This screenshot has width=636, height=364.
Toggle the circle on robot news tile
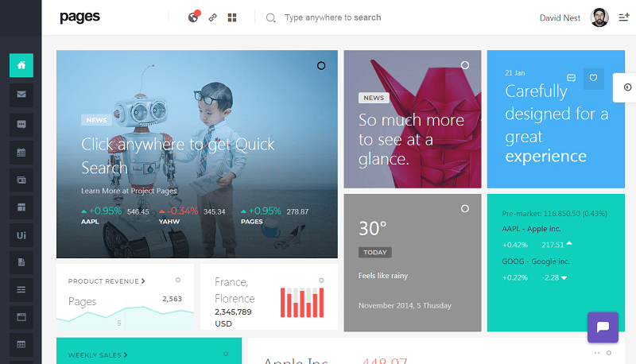[321, 66]
